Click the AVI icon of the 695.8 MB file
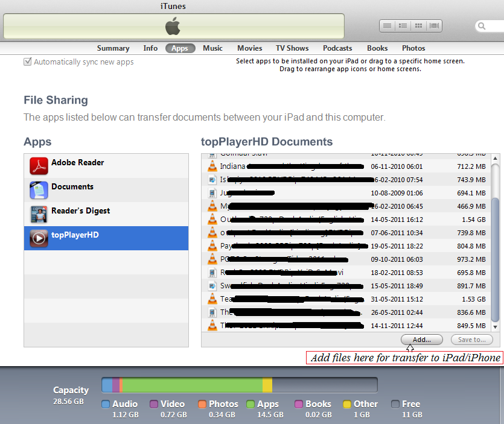This screenshot has height=424, width=504. pos(212,273)
